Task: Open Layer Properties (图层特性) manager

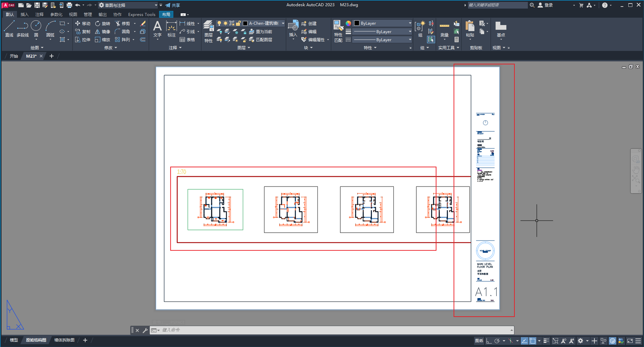Action: (208, 31)
